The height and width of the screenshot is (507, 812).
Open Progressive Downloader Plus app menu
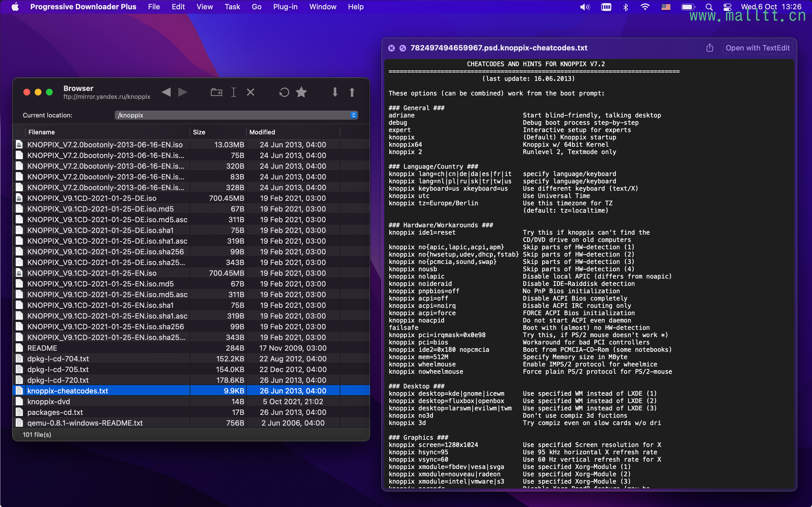point(83,7)
